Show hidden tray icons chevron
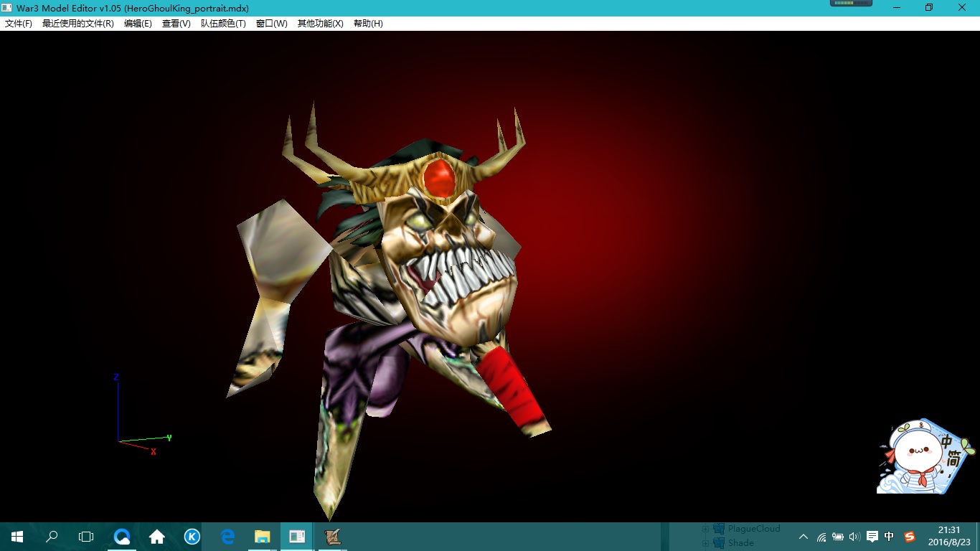Viewport: 980px width, 551px height. click(x=804, y=537)
